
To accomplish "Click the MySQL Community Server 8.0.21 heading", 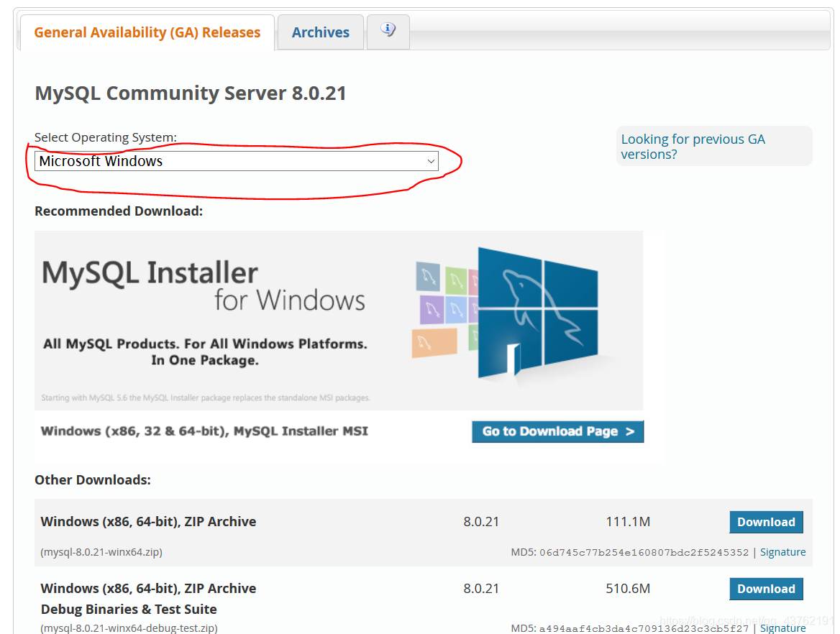I will click(190, 93).
